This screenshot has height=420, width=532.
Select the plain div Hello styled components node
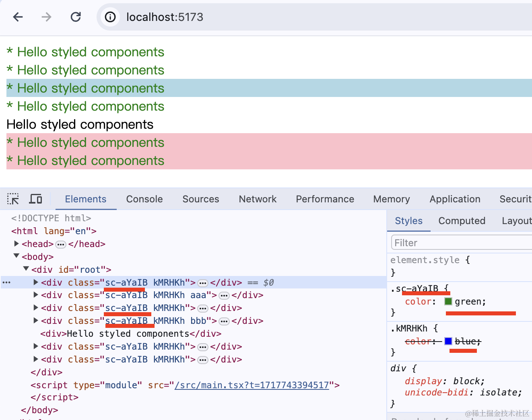[131, 334]
